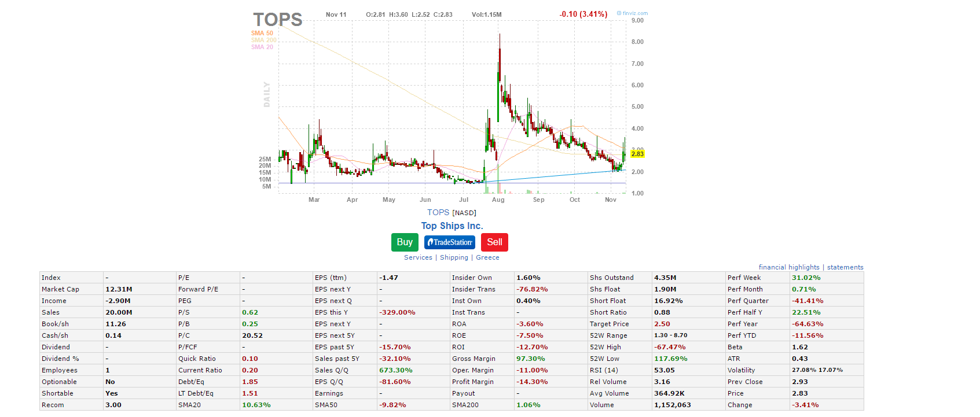Click the Perf Week value 31.02%

coord(806,278)
